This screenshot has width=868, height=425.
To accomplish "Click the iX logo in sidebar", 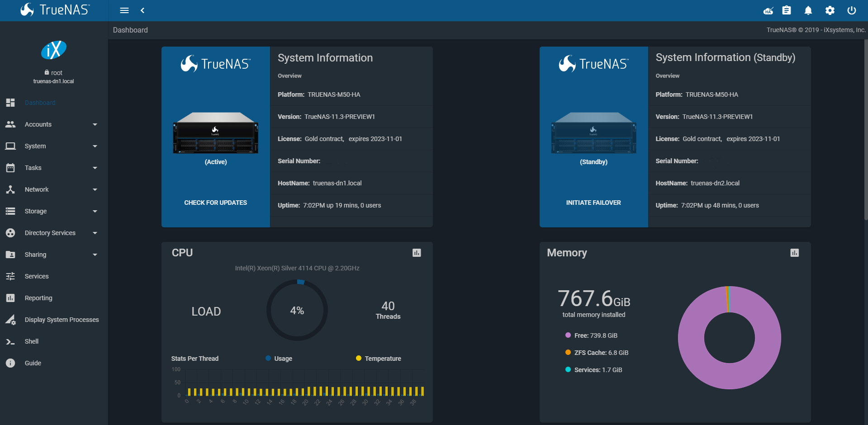I will click(54, 50).
